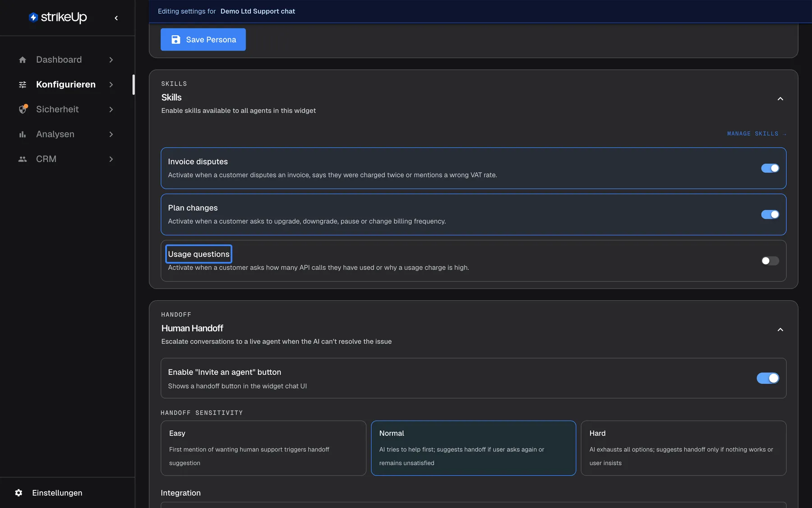Disable the Plan changes skill toggle
This screenshot has height=508, width=812.
(770, 214)
